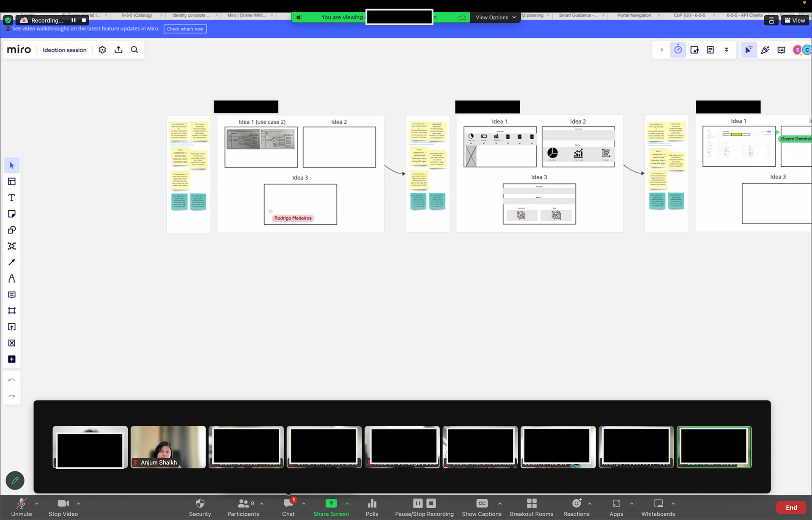Switch to 6-3-5 (Catalog) browser tab
This screenshot has width=812, height=520.
[137, 15]
